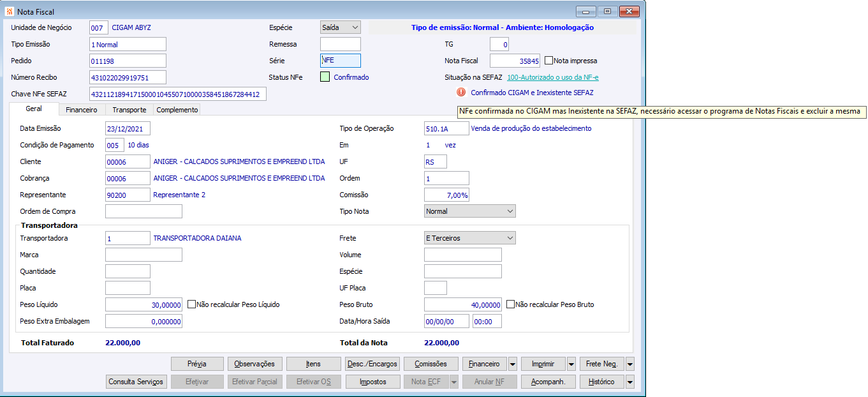Expand the arrow next to Financeiro button
This screenshot has height=397, width=868.
(513, 364)
